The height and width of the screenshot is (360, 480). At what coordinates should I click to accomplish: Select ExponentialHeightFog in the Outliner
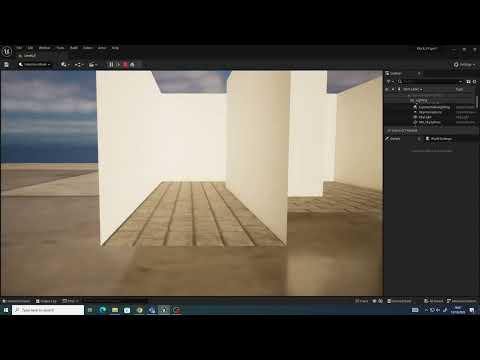tap(434, 107)
